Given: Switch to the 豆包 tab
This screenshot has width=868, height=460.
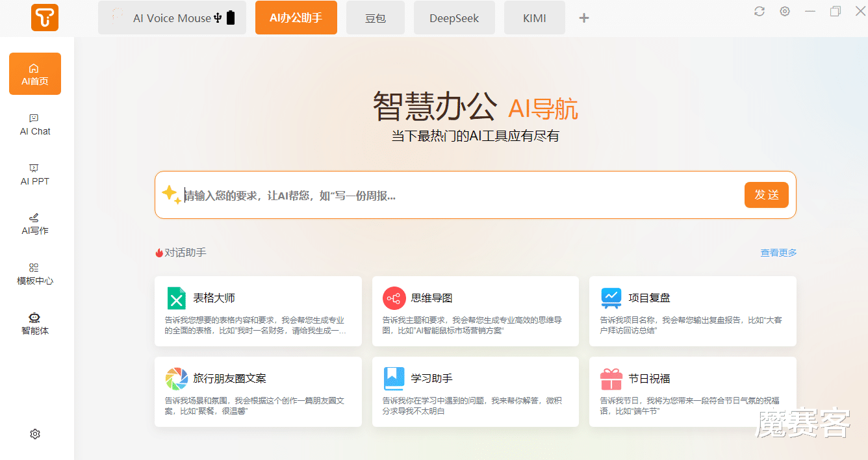Looking at the screenshot, I should pos(376,18).
